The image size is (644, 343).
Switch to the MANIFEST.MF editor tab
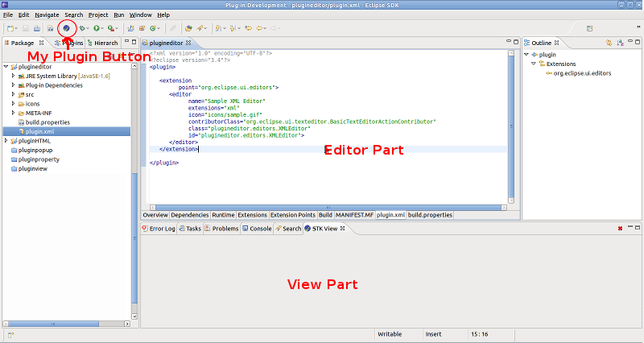click(354, 215)
